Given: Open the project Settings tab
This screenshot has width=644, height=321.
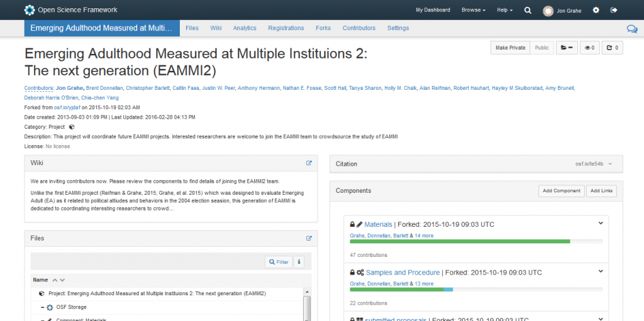Looking at the screenshot, I should point(398,28).
